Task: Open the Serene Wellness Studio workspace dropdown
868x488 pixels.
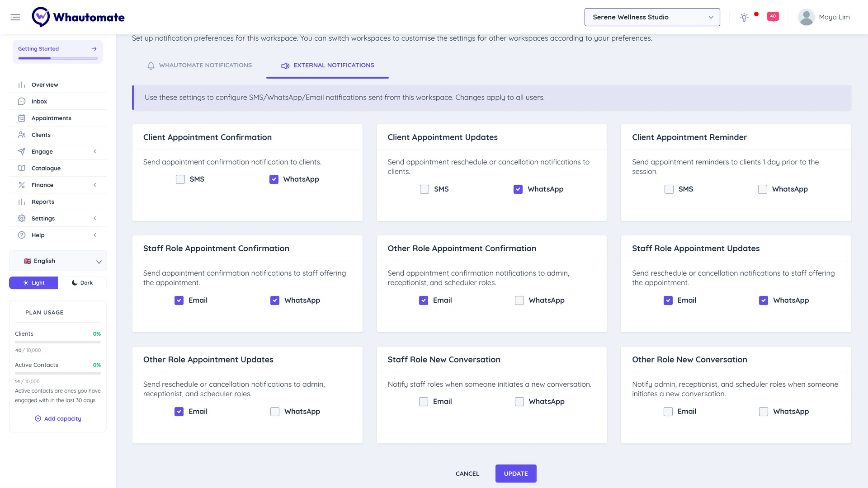Action: click(652, 17)
